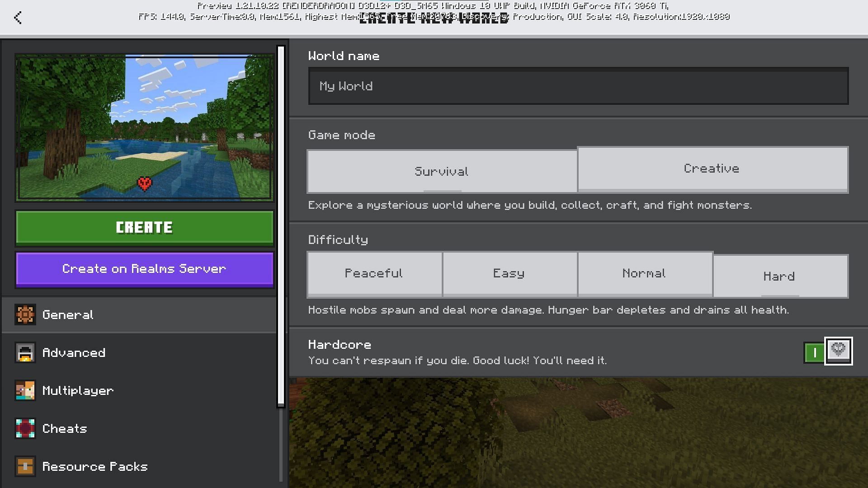This screenshot has height=488, width=868.
Task: Click the Cheats settings icon
Action: tap(25, 428)
